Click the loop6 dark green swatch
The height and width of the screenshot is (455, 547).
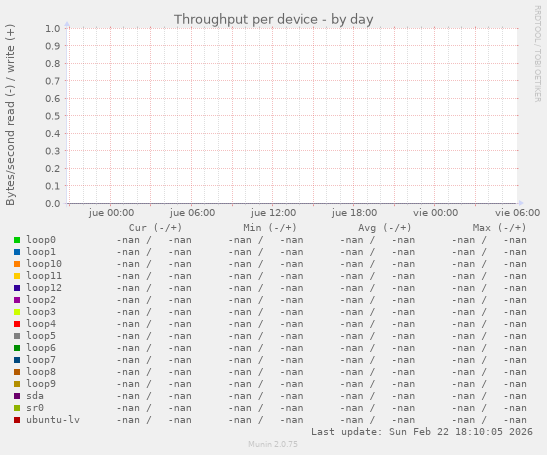tap(17, 348)
